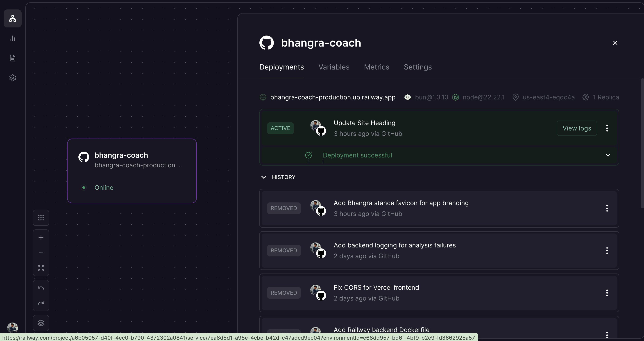Click the replica icon
The width and height of the screenshot is (644, 341).
tap(586, 97)
